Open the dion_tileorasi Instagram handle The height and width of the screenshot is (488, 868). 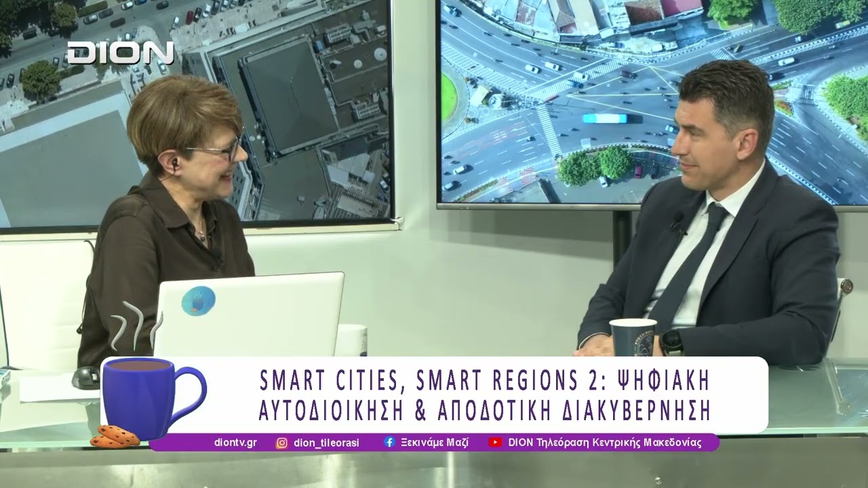pos(326,443)
